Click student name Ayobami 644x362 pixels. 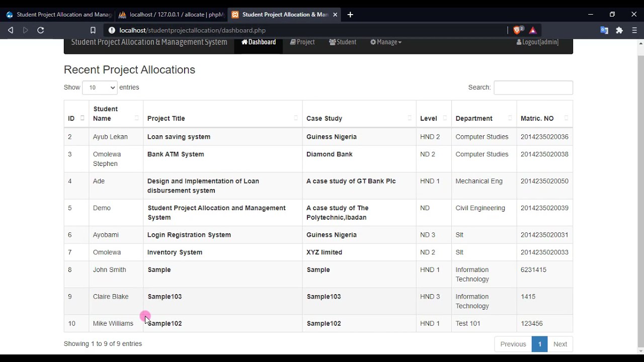[x=106, y=235]
